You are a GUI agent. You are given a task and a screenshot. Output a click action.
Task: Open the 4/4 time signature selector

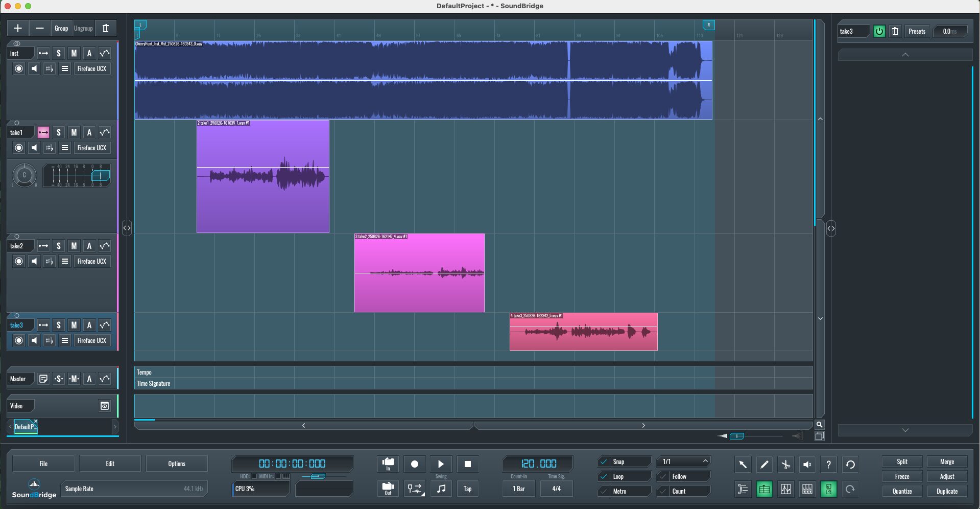pos(557,489)
